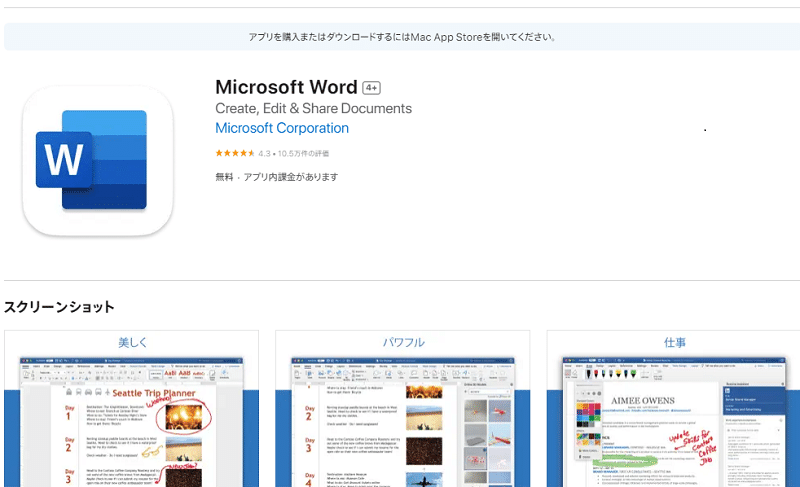
Task: Click the Seattle Trip Planner title in the screenshot
Action: pos(154,393)
